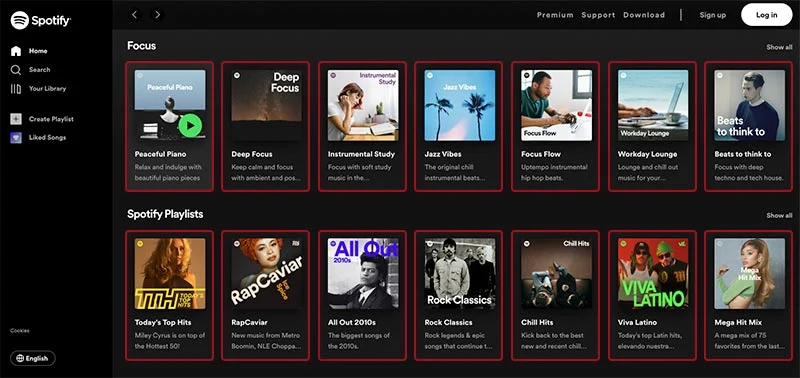
Task: Play the Peaceful Piano playlist
Action: click(190, 125)
